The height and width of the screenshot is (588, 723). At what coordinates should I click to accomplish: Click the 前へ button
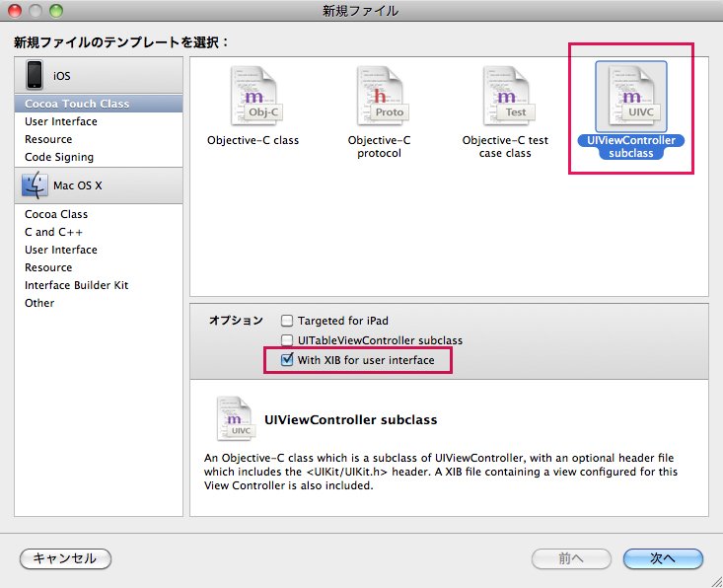click(x=571, y=558)
